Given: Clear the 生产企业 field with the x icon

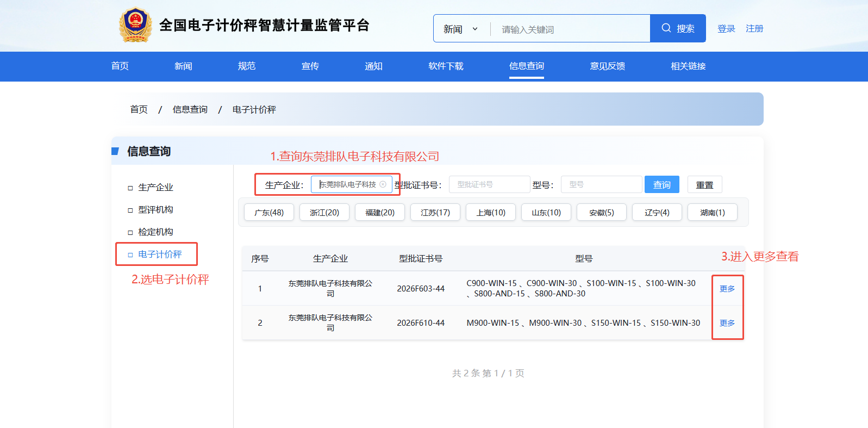Looking at the screenshot, I should [383, 184].
